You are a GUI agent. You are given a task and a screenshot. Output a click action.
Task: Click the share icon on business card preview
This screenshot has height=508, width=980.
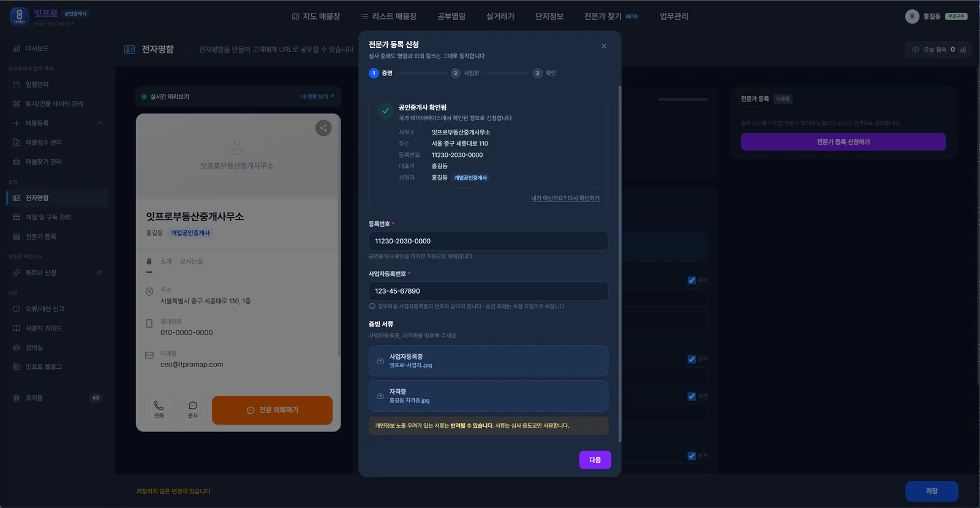coord(323,128)
